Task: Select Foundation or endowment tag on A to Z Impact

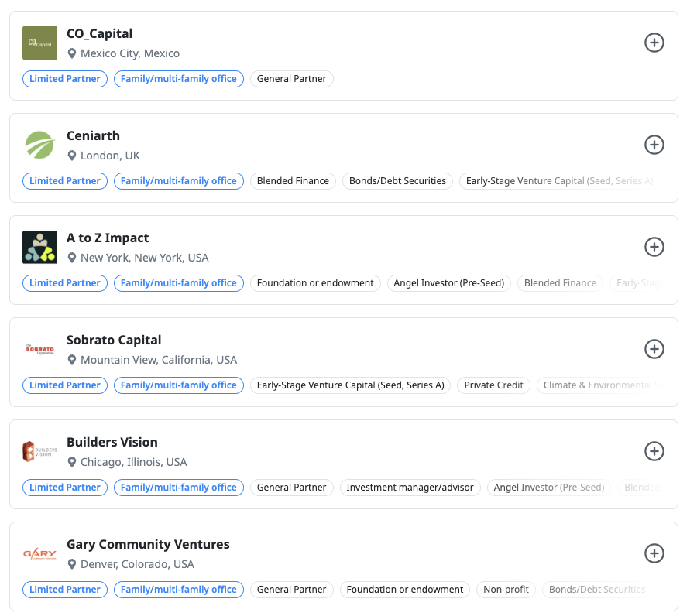Action: click(x=315, y=283)
